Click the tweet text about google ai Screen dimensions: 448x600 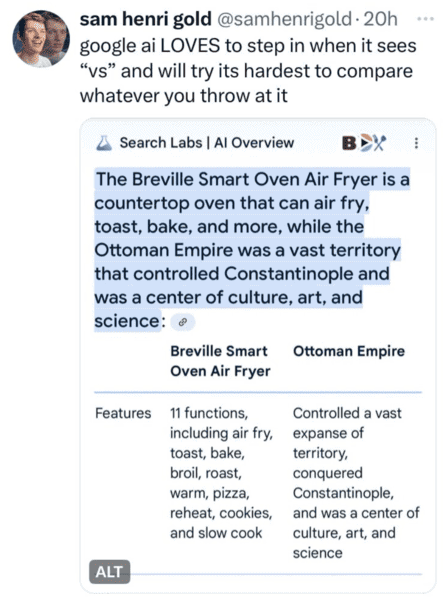248,71
